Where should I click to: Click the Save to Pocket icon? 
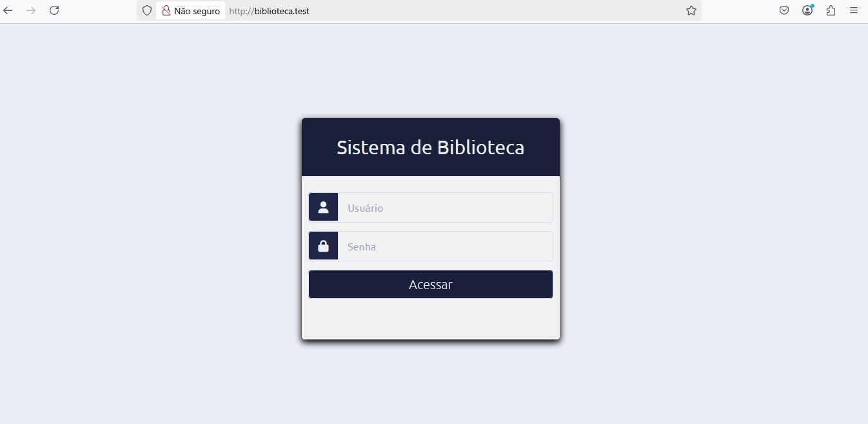[x=784, y=10]
